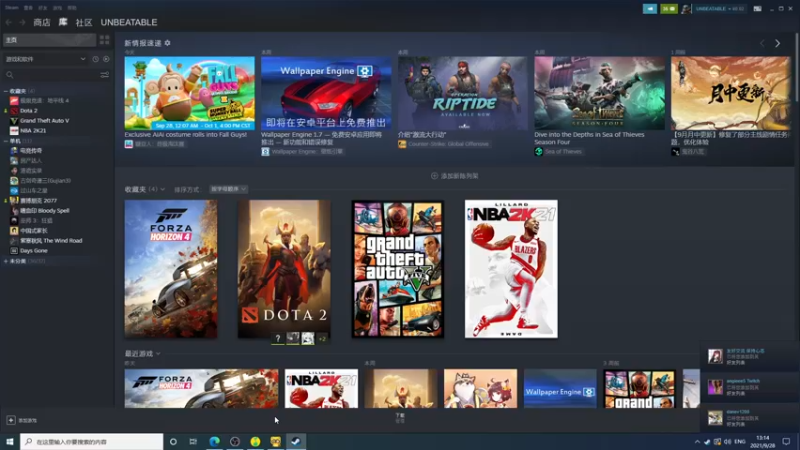Click the library search field
This screenshot has height=450, width=800.
pos(51,75)
